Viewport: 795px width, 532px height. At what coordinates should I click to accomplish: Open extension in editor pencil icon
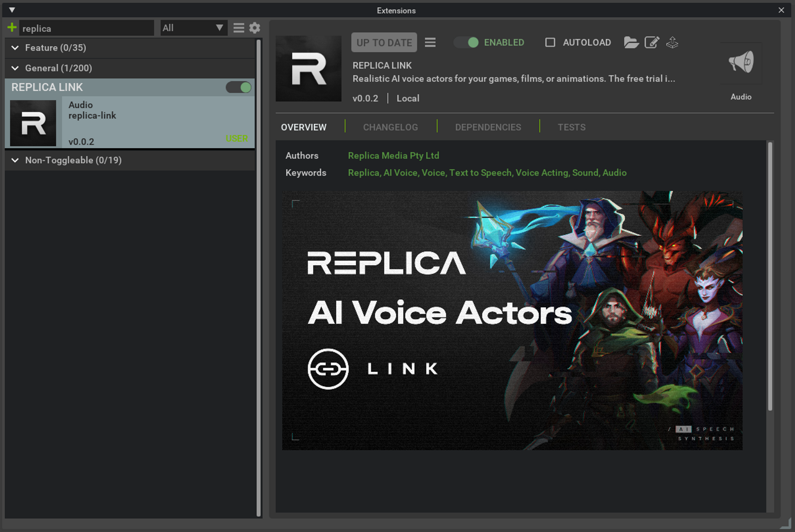[x=652, y=42]
